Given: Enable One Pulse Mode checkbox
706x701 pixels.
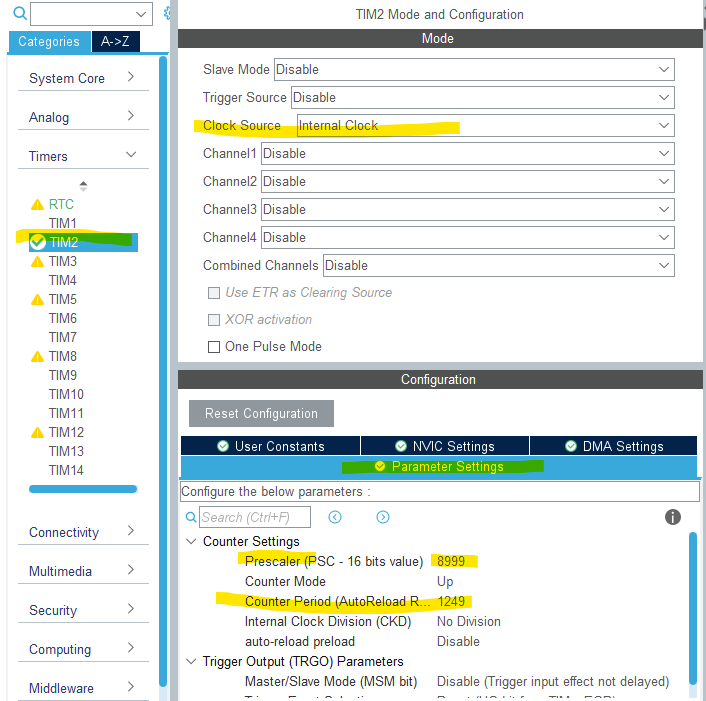Looking at the screenshot, I should (x=214, y=347).
